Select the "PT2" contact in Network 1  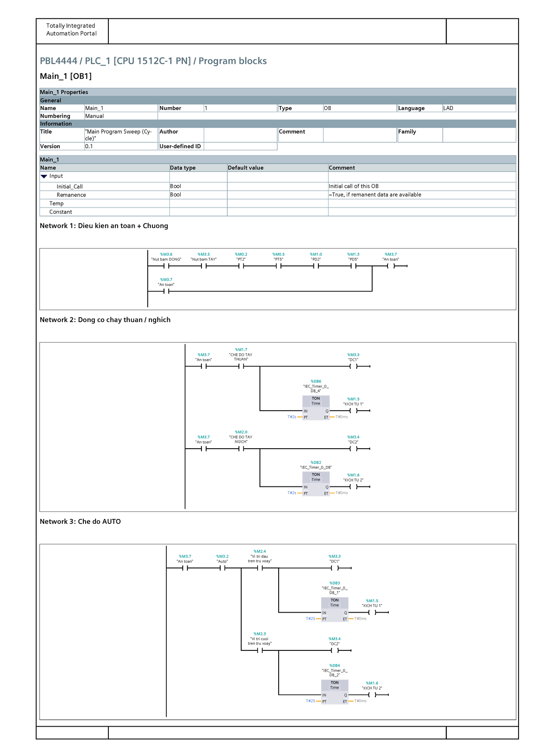241,266
